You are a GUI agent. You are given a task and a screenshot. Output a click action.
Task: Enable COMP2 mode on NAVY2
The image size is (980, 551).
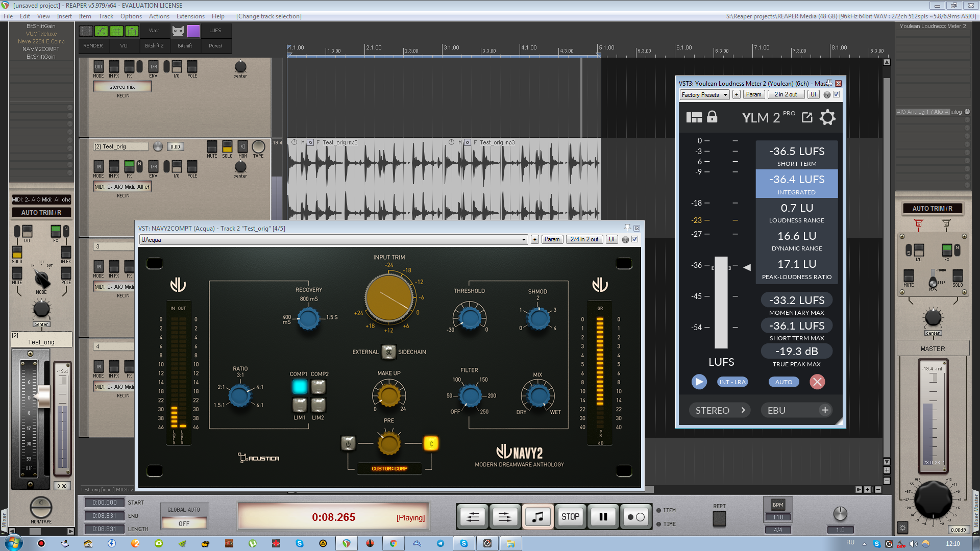(x=318, y=387)
